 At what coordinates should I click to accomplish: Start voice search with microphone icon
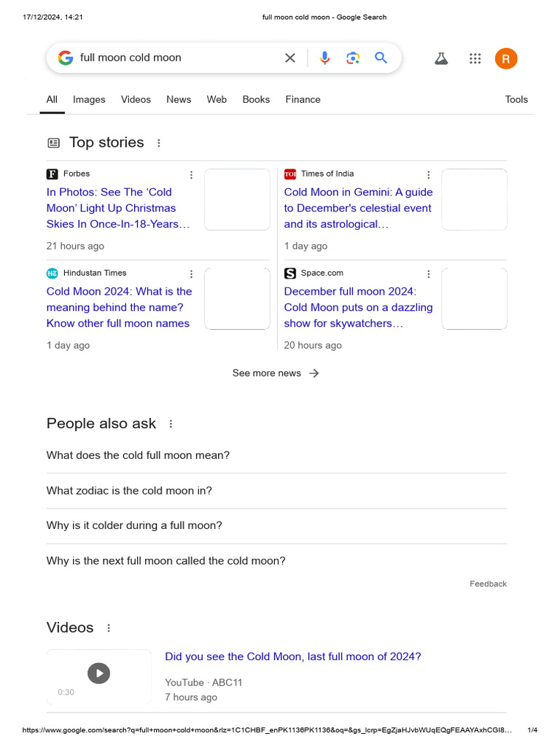click(x=324, y=58)
